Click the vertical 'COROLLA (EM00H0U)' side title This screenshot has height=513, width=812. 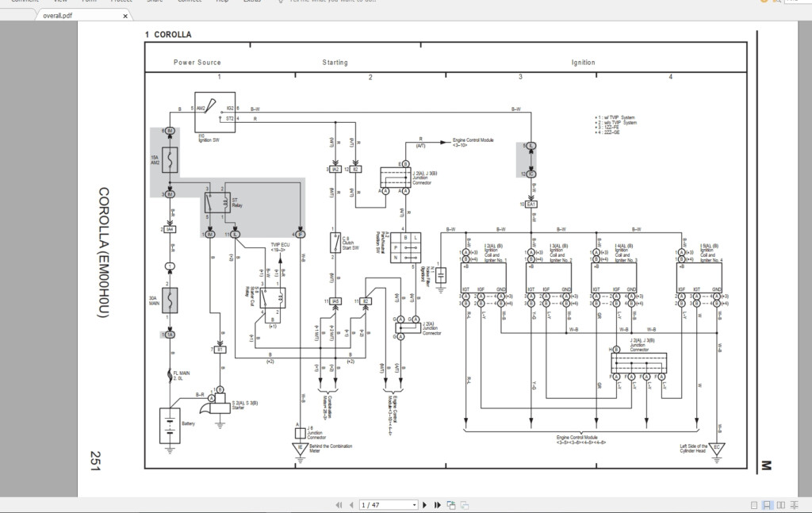pyautogui.click(x=104, y=252)
